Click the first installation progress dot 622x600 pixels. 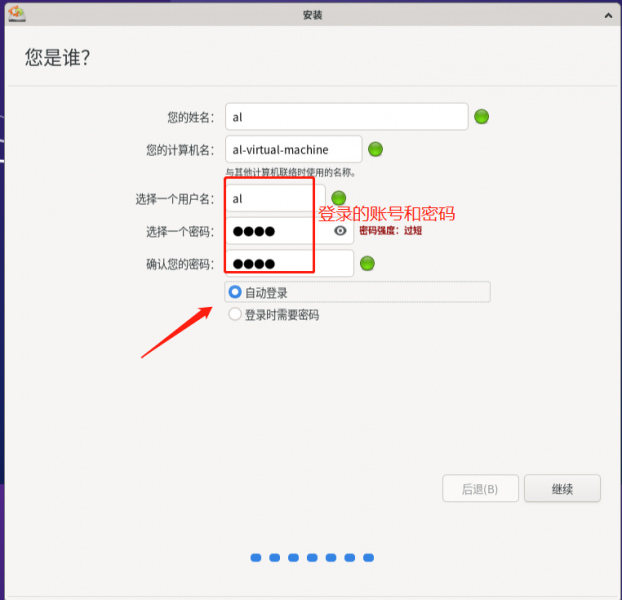point(255,557)
